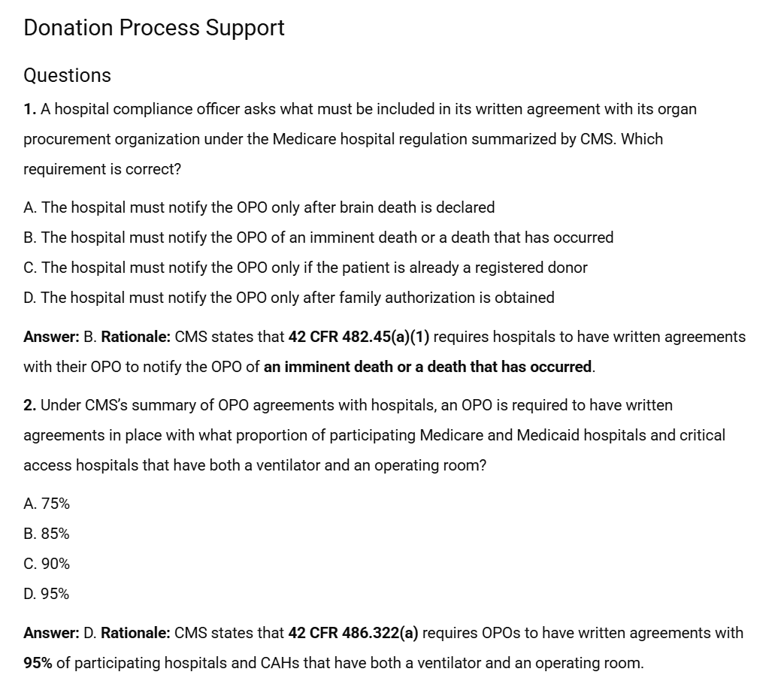Screen dimensions: 784x687
Task: Select option C about registered donor
Action: point(305,268)
